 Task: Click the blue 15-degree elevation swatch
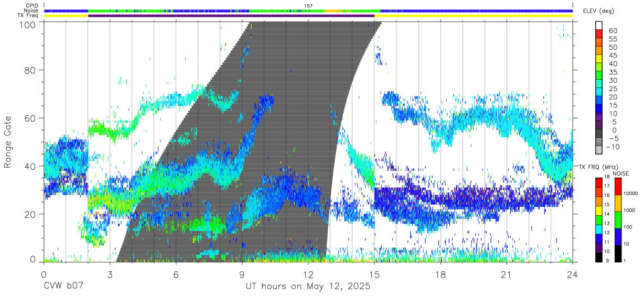pyautogui.click(x=600, y=108)
